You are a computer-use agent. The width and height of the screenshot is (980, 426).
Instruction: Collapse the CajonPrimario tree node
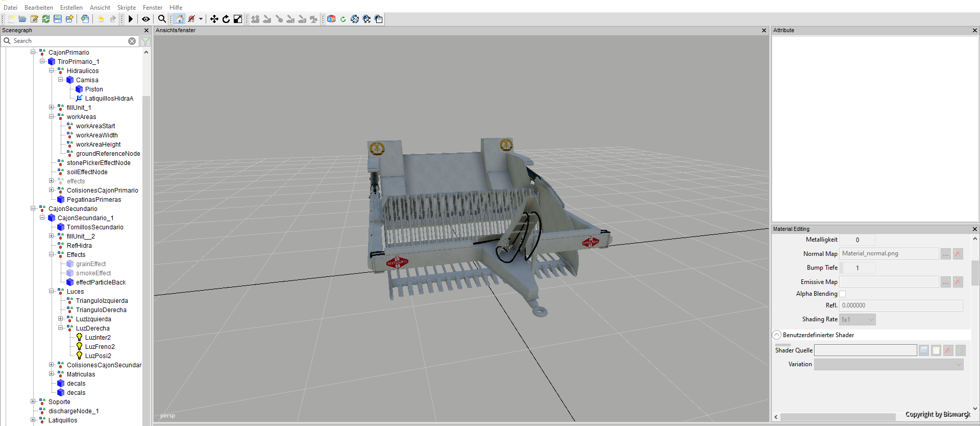click(33, 52)
